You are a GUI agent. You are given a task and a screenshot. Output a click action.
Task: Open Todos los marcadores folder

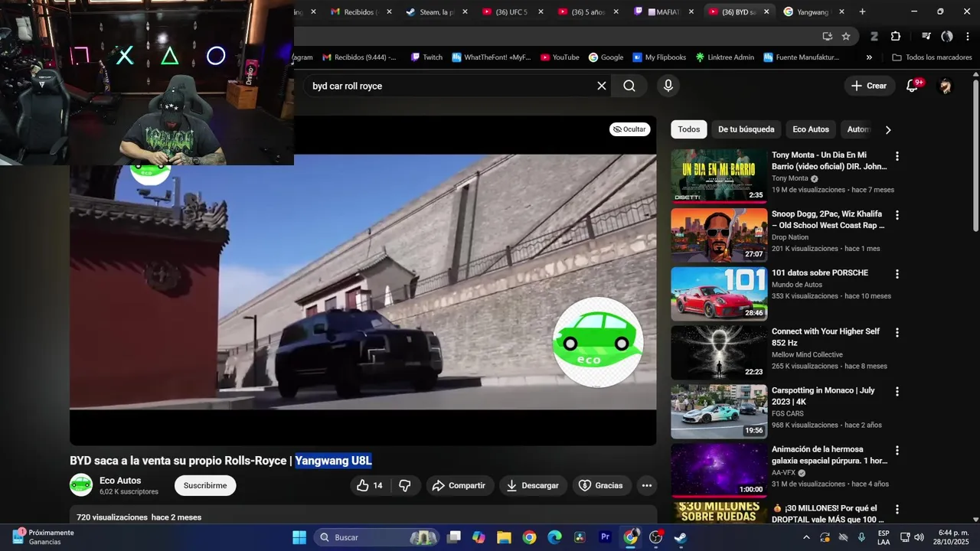coord(932,57)
